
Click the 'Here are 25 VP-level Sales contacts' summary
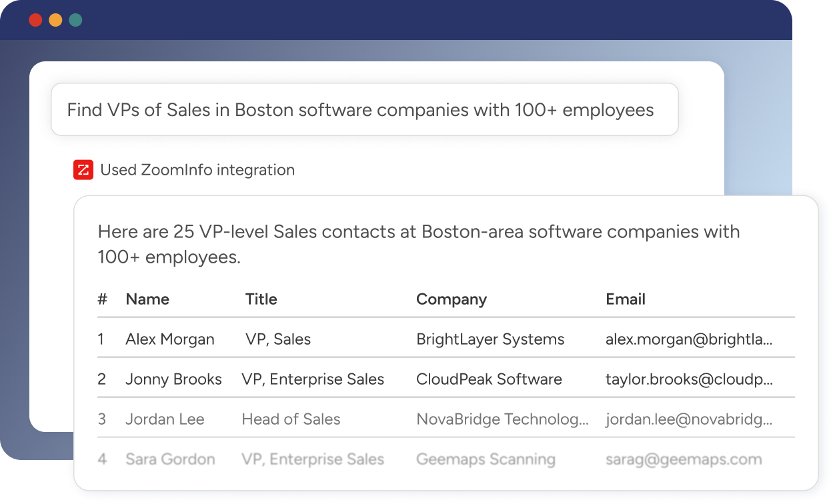pos(419,244)
